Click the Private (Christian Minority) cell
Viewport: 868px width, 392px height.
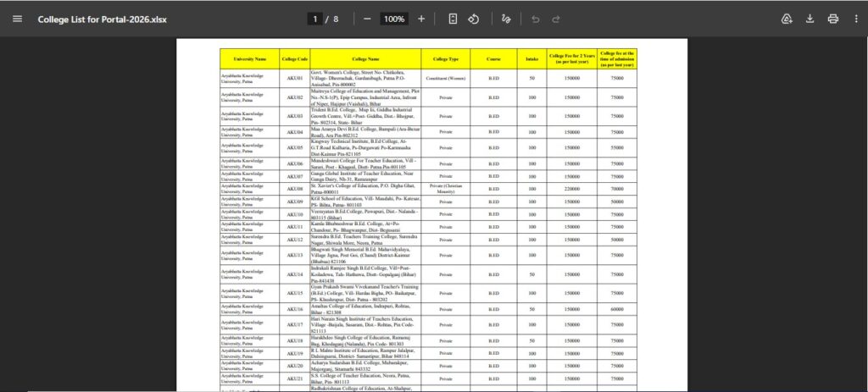[x=446, y=189]
